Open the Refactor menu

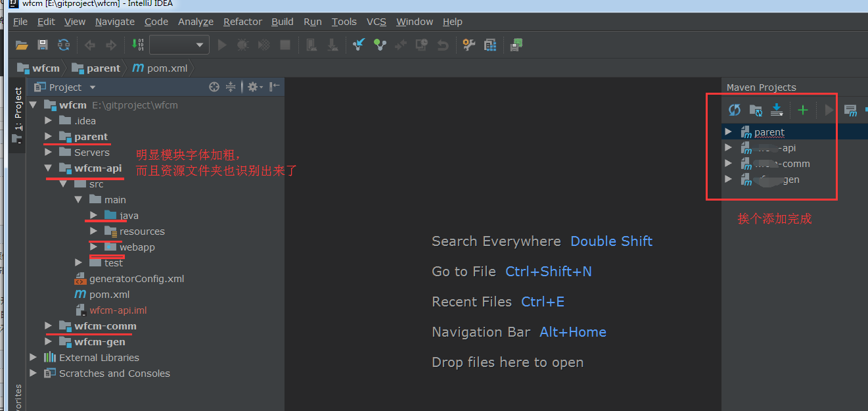pos(242,22)
